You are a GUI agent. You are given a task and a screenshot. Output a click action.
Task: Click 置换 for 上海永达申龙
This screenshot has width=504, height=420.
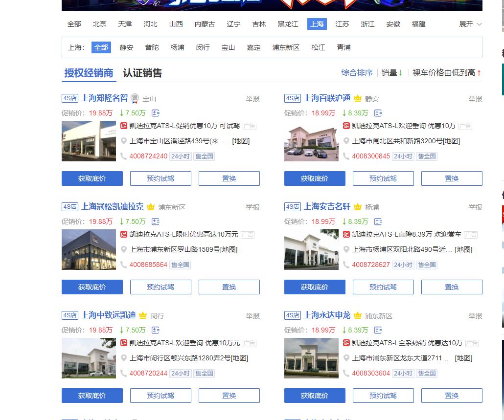point(452,396)
